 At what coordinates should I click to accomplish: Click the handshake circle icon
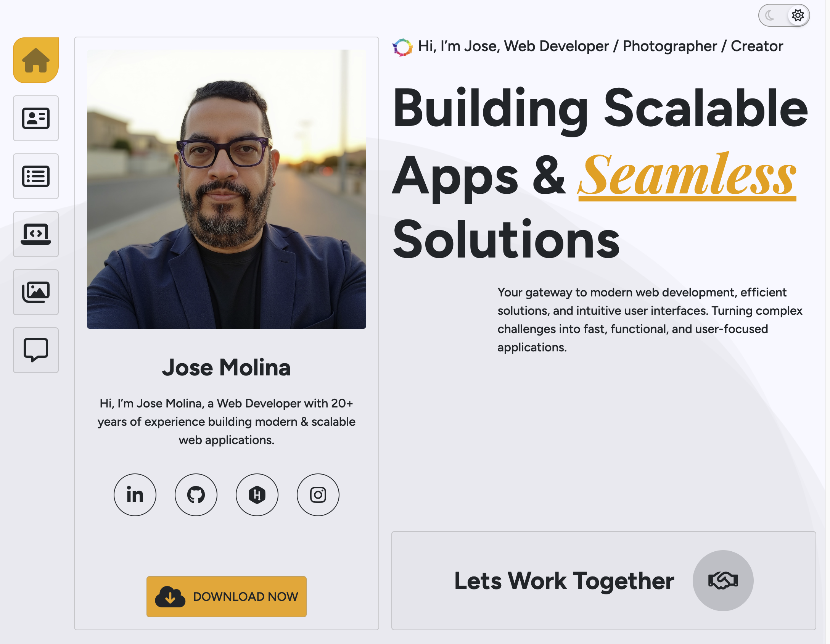tap(723, 581)
